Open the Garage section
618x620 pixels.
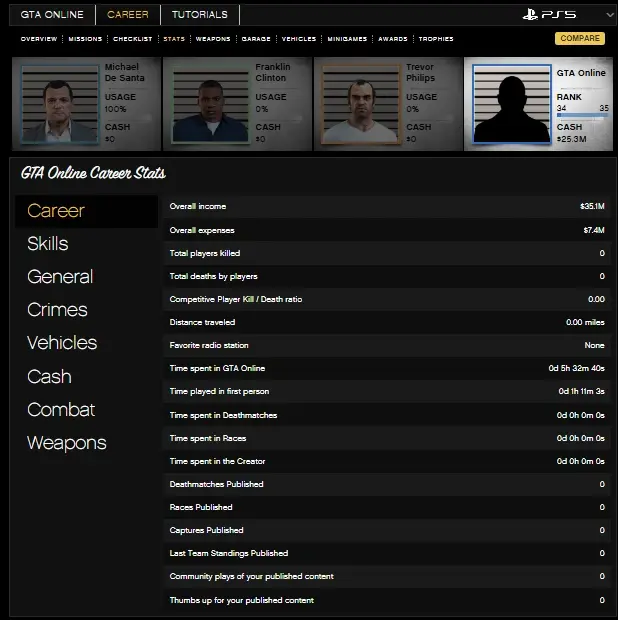pyautogui.click(x=256, y=39)
